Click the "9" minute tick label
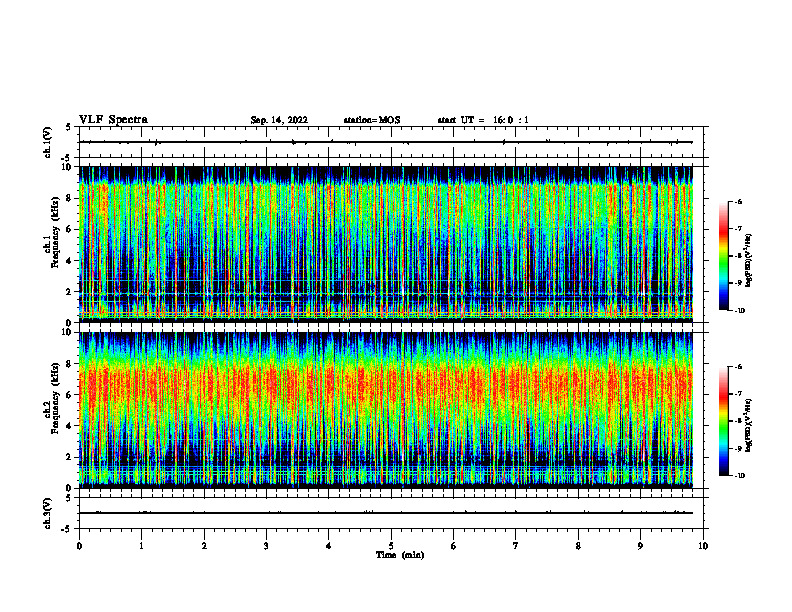792x612 pixels. [x=640, y=546]
